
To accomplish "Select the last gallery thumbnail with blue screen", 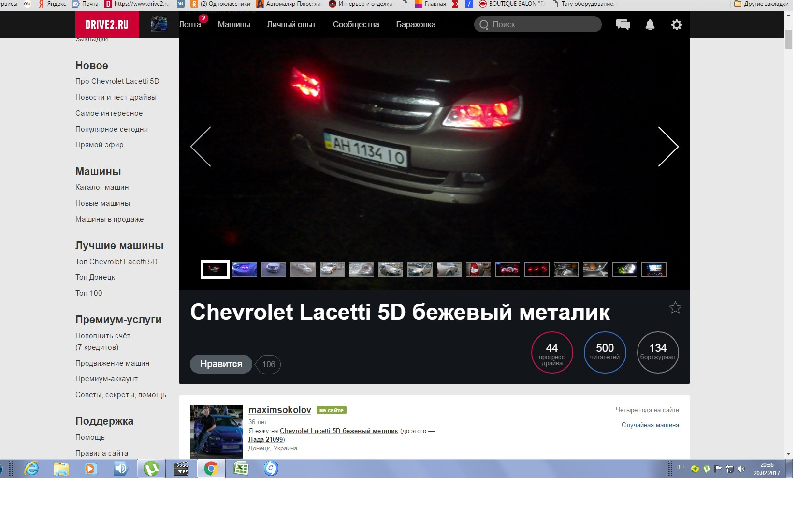I will (x=654, y=269).
